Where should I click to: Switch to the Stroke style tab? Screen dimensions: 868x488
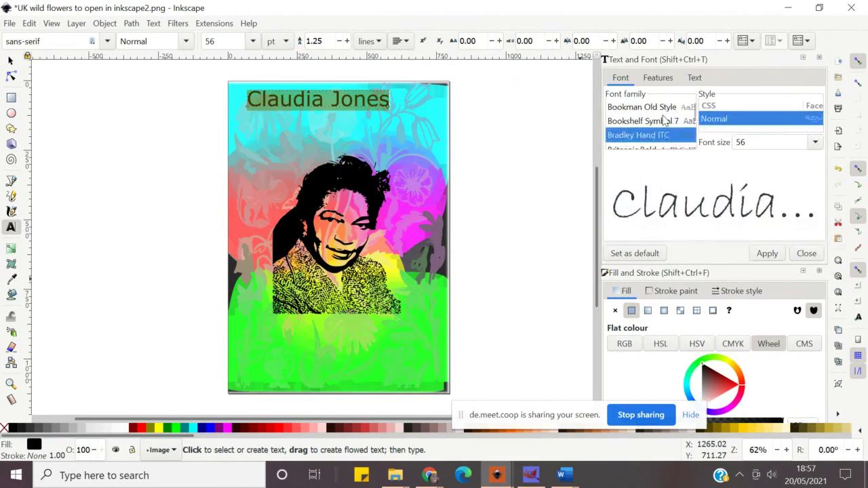click(x=736, y=291)
